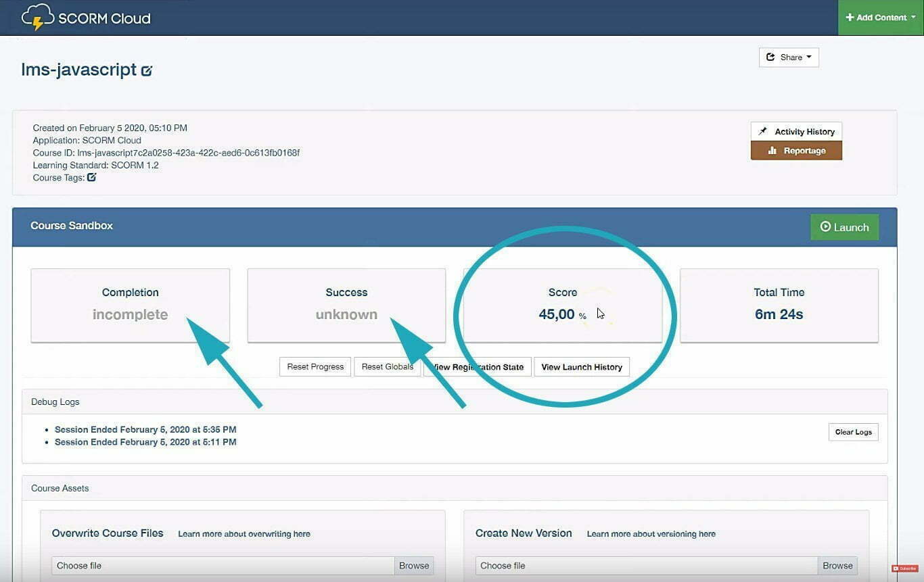Viewport: 924px width, 582px height.
Task: Click Reset Globals
Action: coord(388,367)
